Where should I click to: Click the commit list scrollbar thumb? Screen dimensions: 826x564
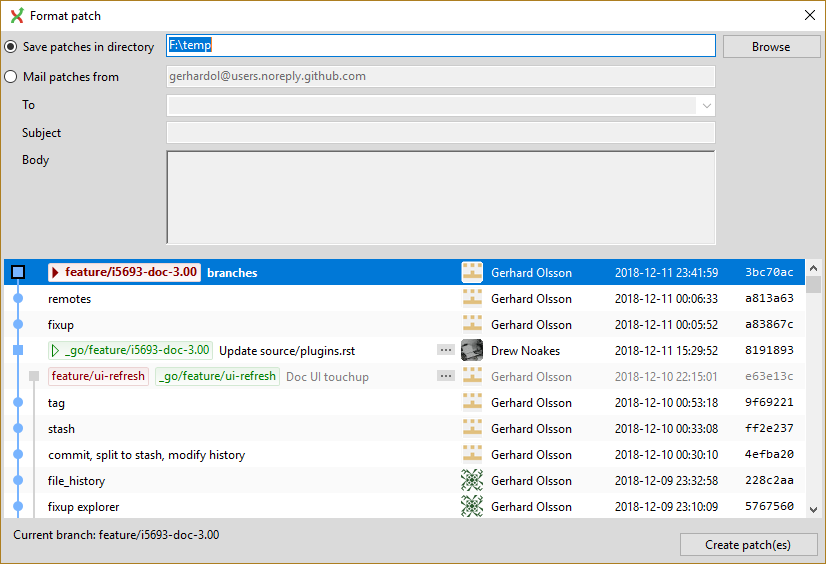(813, 284)
